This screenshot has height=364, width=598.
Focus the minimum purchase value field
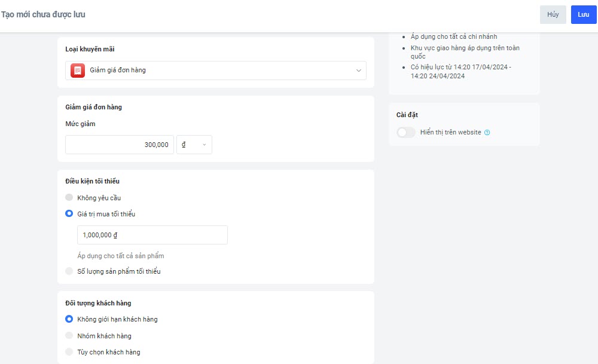tap(152, 235)
